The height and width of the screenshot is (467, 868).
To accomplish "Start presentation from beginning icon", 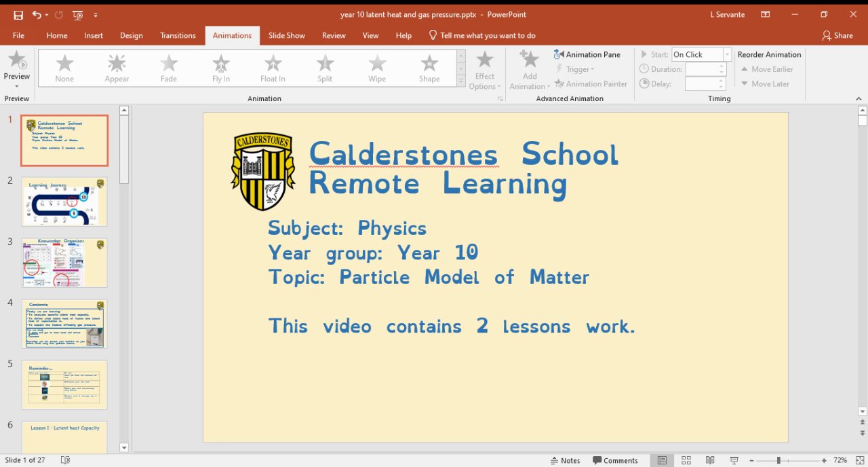I will (77, 15).
